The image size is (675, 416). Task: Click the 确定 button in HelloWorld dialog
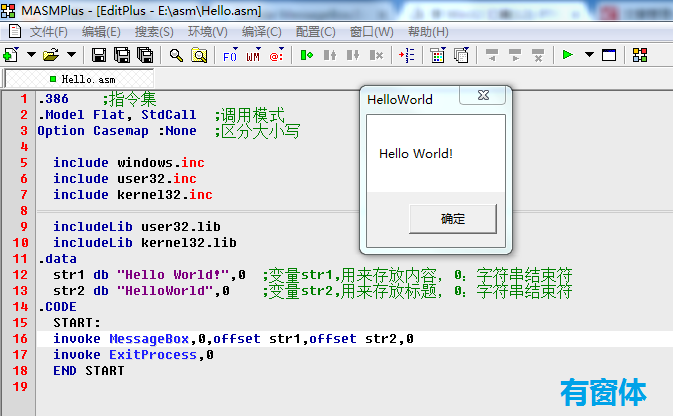(452, 219)
